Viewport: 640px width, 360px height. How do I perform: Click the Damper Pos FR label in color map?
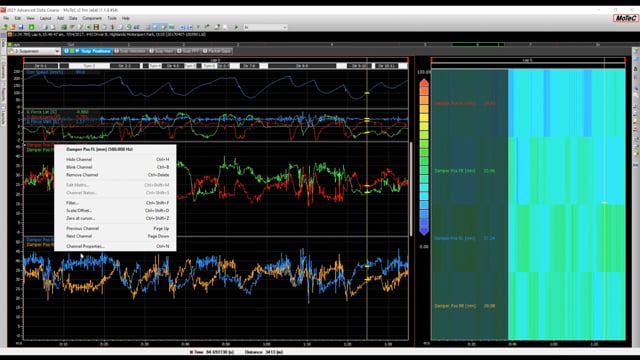click(455, 171)
